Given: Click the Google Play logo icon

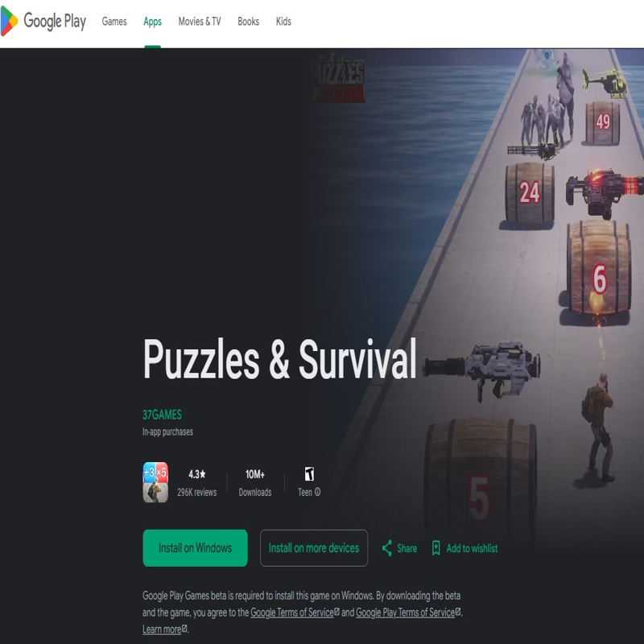Looking at the screenshot, I should (x=9, y=21).
